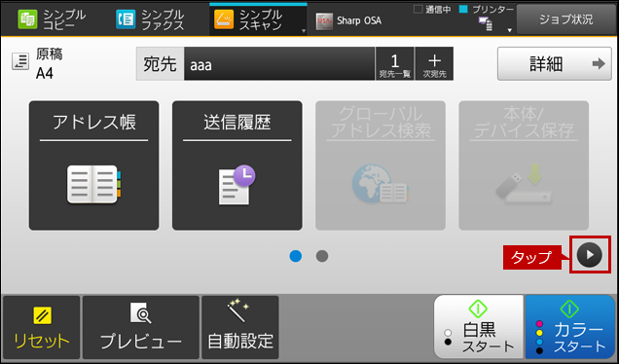Open 詳細 detail settings arrow button
This screenshot has height=364, width=619.
coord(554,63)
